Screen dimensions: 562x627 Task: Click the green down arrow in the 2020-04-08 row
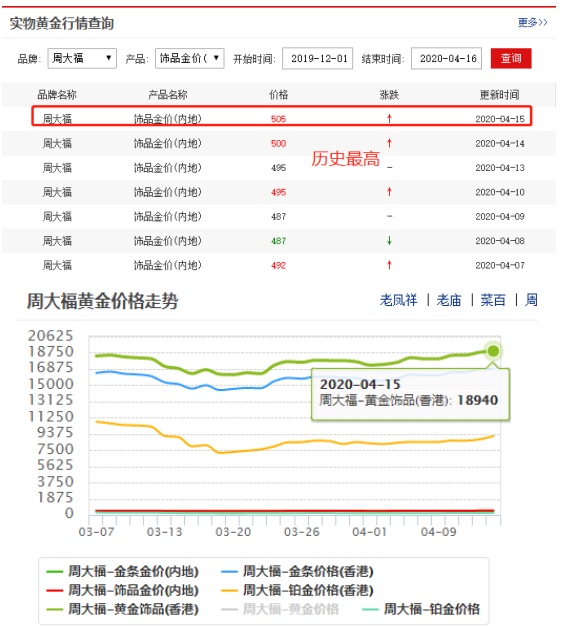[389, 240]
